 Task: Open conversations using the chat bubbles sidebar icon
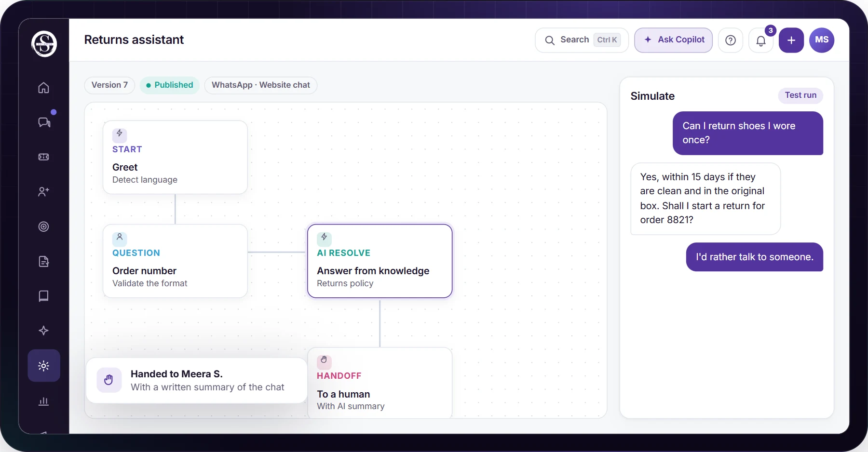click(44, 122)
